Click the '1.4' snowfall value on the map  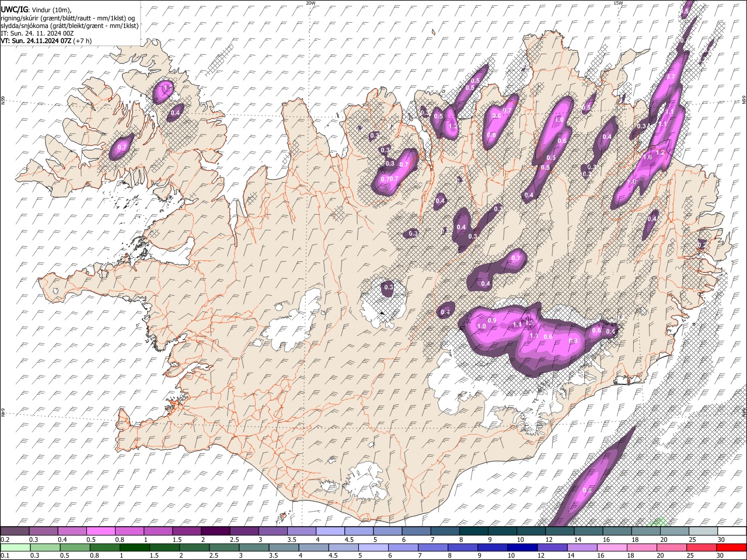coord(516,324)
